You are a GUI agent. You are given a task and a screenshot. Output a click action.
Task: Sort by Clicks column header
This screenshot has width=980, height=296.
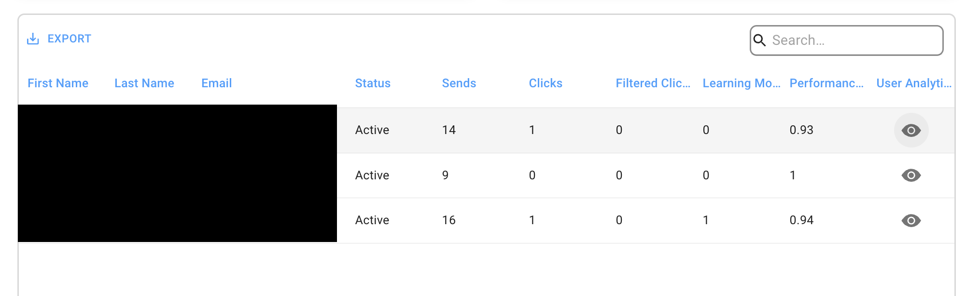point(546,83)
